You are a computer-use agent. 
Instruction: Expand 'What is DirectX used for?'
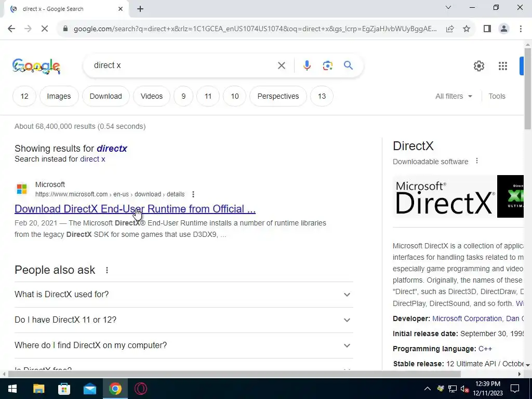183,295
